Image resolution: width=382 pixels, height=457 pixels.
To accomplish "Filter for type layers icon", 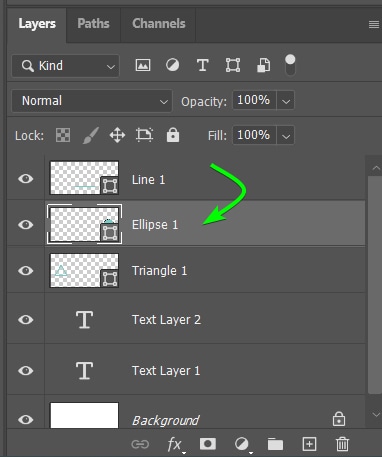I will [203, 65].
